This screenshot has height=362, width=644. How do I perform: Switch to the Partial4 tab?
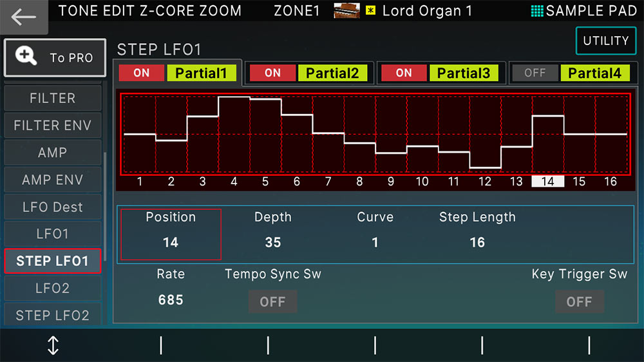pyautogui.click(x=594, y=73)
